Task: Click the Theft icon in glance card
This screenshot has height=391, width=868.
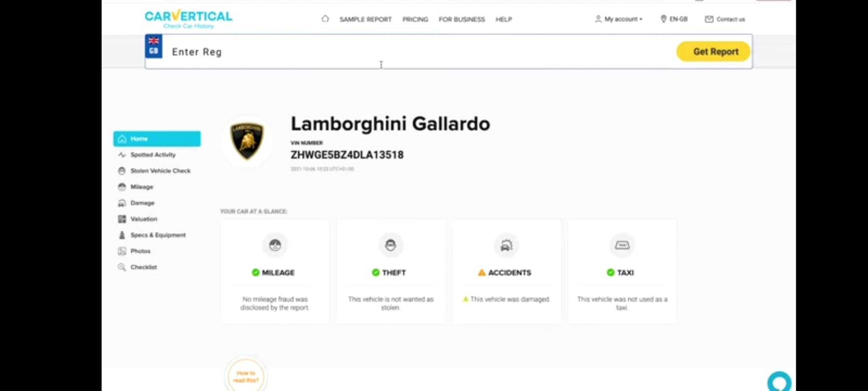Action: point(390,245)
